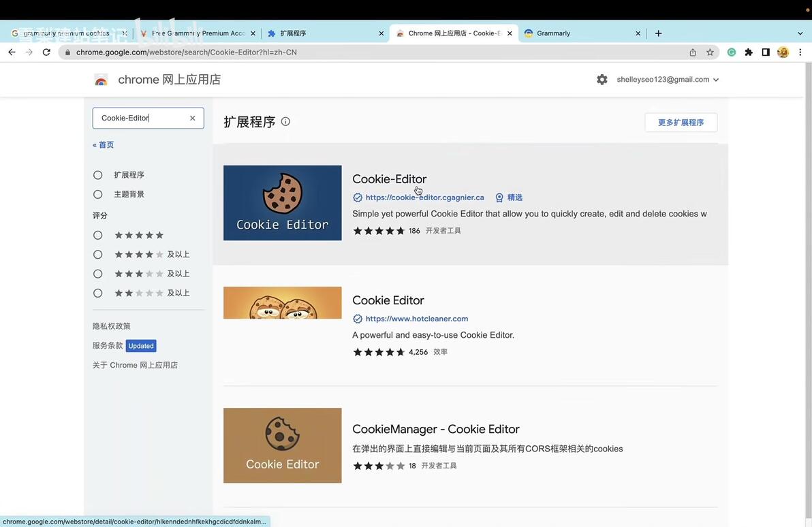Bookmark this page with star icon
This screenshot has height=527, width=812.
(x=710, y=52)
